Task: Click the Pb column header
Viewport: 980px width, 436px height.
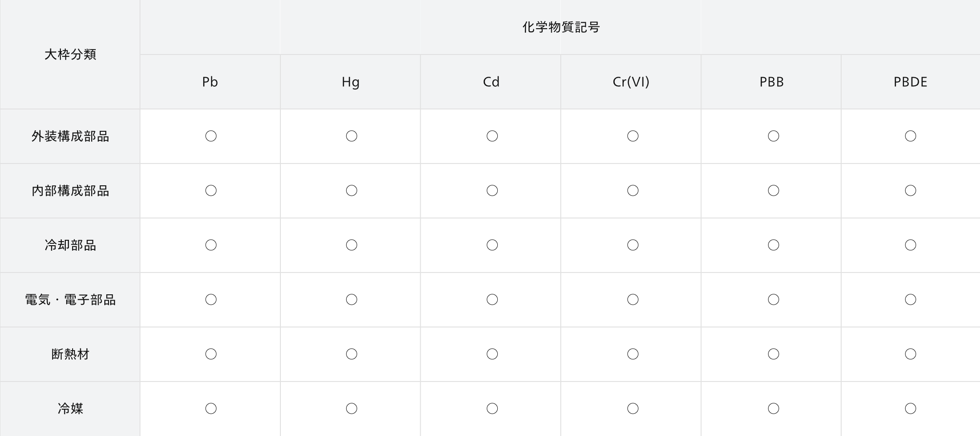Action: coord(210,82)
